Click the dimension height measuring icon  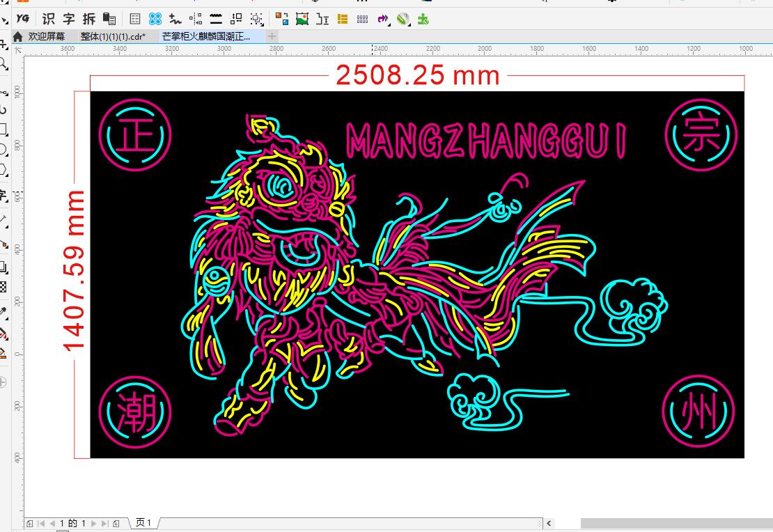point(322,19)
